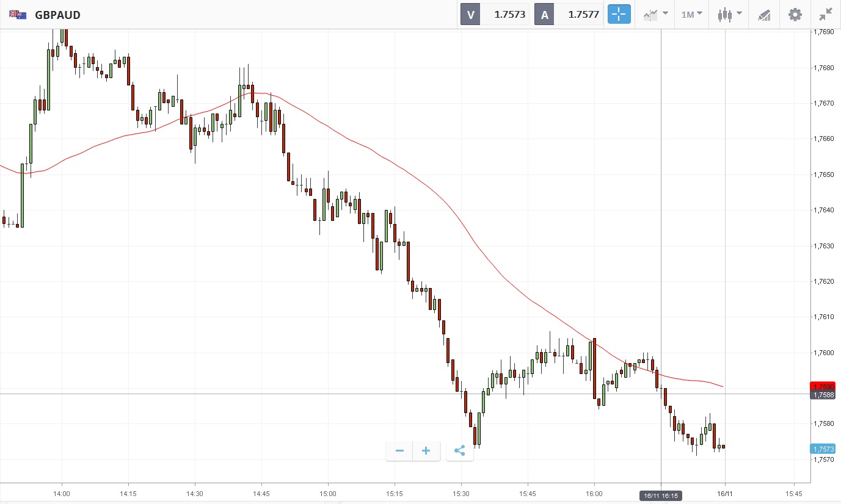Screen dimensions: 841x504
Task: Click the red moving average value label 1,7590
Action: [x=821, y=386]
